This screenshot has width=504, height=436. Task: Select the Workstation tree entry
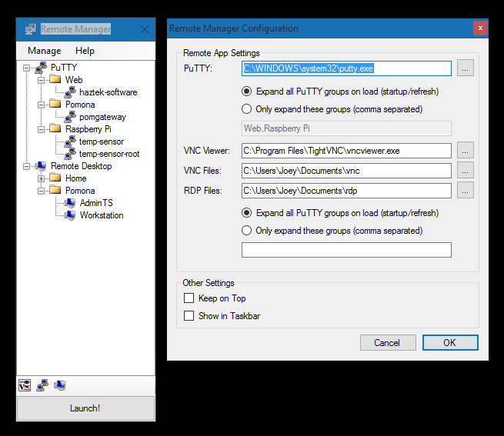(x=102, y=215)
